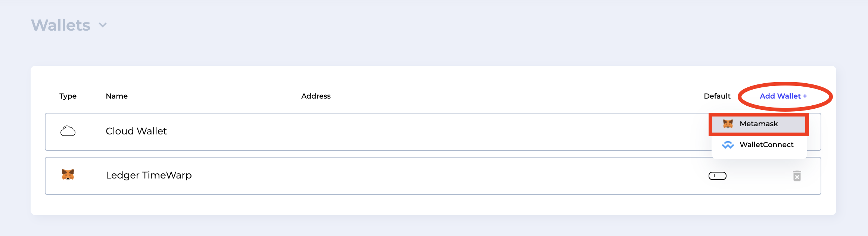Open the Add Wallet + menu
The height and width of the screenshot is (236, 868).
[783, 96]
